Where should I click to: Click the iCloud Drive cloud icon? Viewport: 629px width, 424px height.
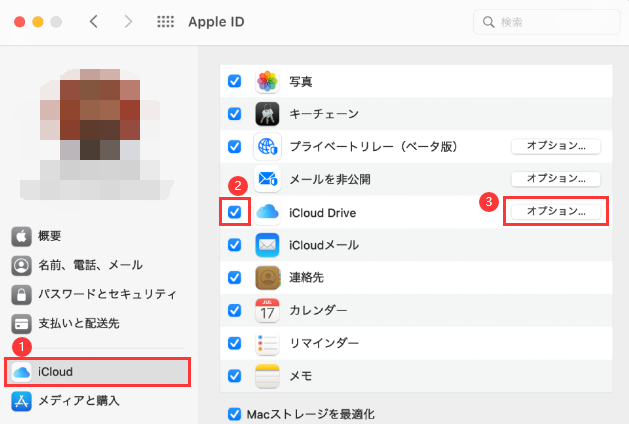click(x=267, y=212)
